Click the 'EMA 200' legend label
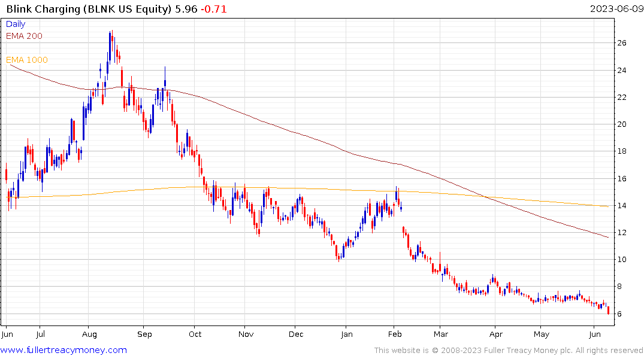Screen dimensions: 644x359 pos(24,36)
